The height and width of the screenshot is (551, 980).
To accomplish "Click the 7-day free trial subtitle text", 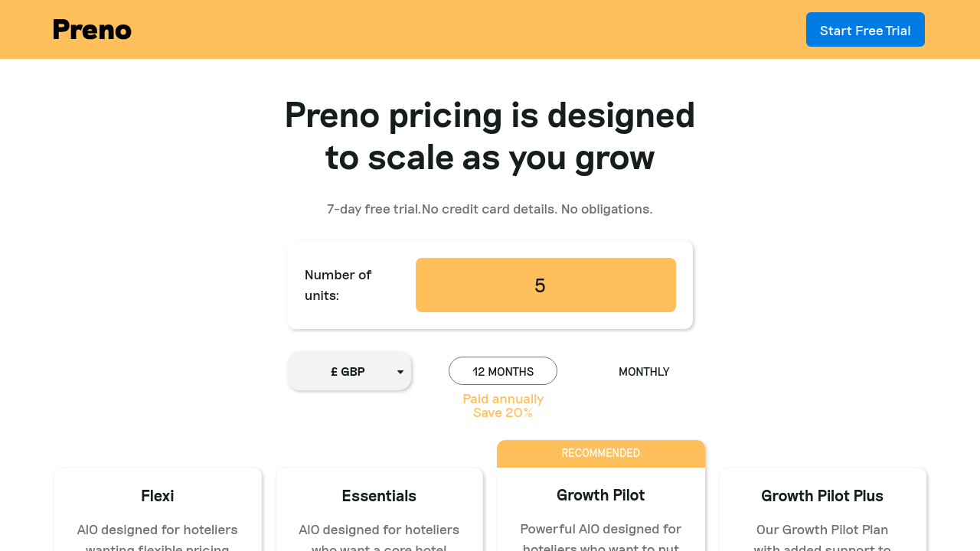I will pos(489,209).
